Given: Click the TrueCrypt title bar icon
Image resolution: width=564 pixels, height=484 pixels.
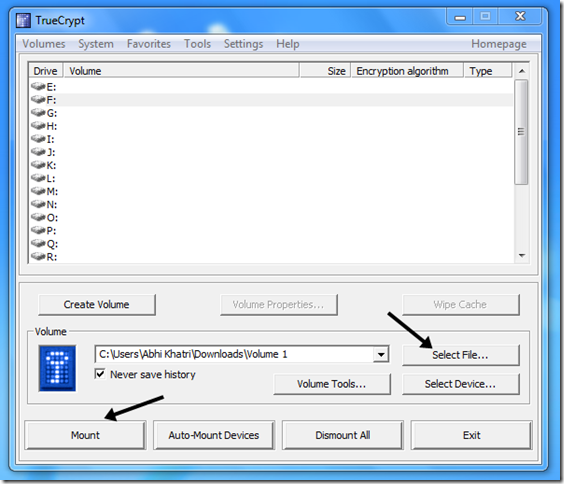Looking at the screenshot, I should click(23, 20).
